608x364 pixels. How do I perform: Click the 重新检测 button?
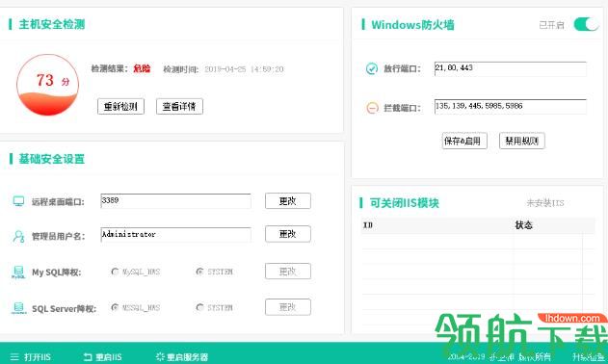click(x=120, y=106)
